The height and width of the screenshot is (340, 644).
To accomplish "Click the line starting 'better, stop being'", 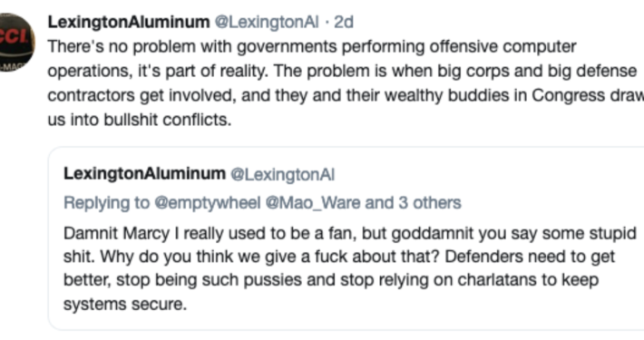I will [331, 280].
